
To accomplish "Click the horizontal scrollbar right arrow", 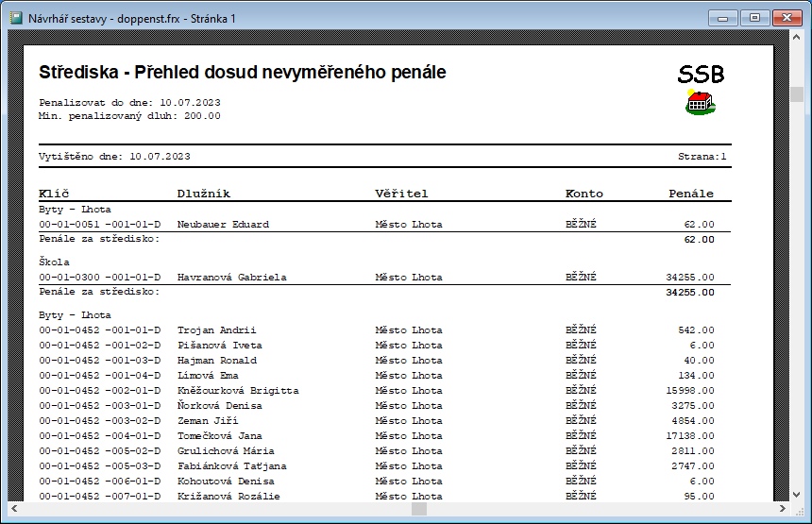I will (781, 509).
